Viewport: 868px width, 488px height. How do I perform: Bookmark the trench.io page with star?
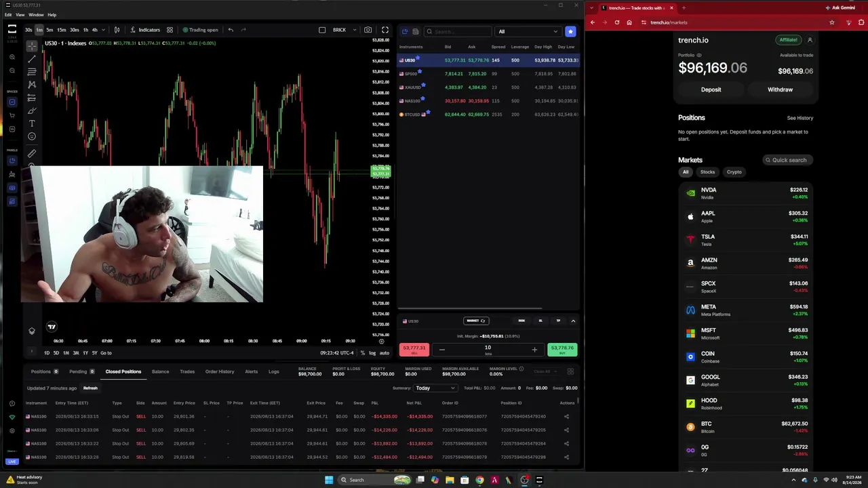click(x=831, y=22)
